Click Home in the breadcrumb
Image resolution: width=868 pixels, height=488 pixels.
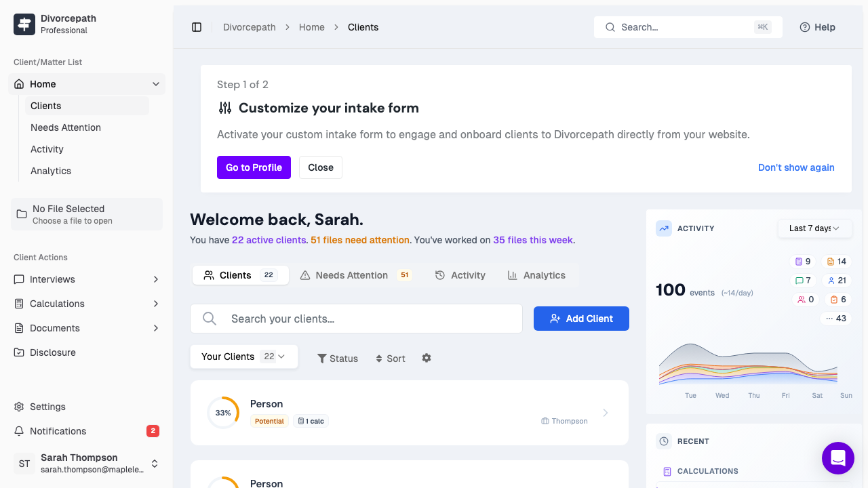point(312,27)
